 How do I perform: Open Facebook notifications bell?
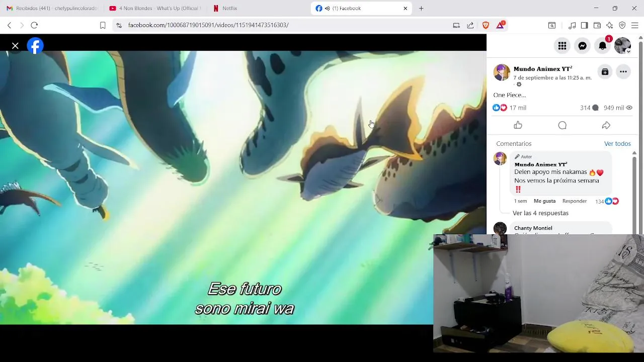[602, 46]
